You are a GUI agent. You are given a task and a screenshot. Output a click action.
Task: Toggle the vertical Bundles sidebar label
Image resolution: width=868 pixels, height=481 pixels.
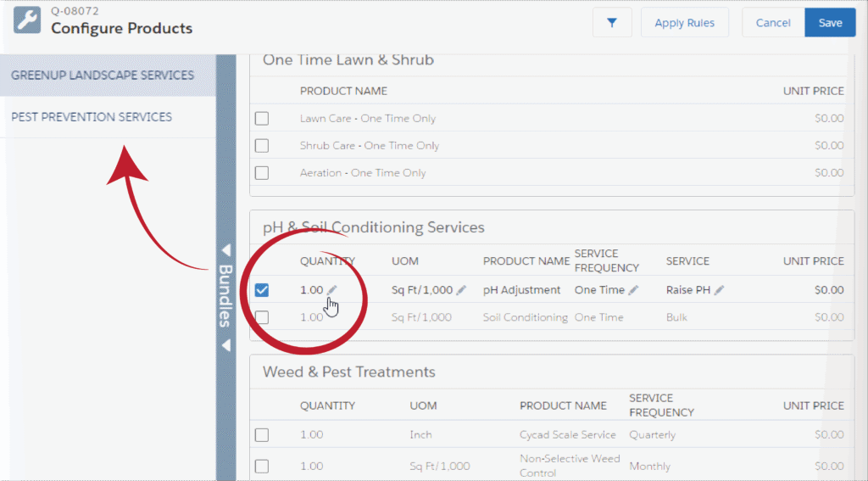point(226,296)
